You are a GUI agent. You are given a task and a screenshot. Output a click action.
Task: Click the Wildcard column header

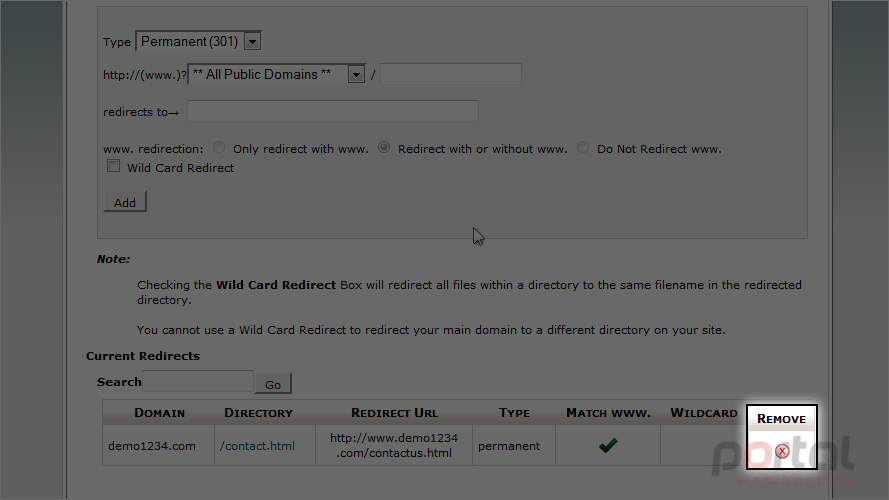(x=704, y=413)
